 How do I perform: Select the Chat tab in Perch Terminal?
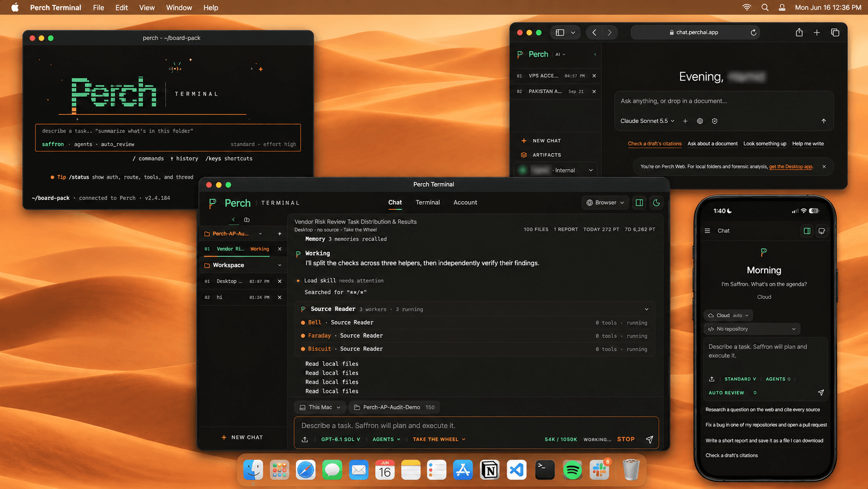click(x=395, y=203)
